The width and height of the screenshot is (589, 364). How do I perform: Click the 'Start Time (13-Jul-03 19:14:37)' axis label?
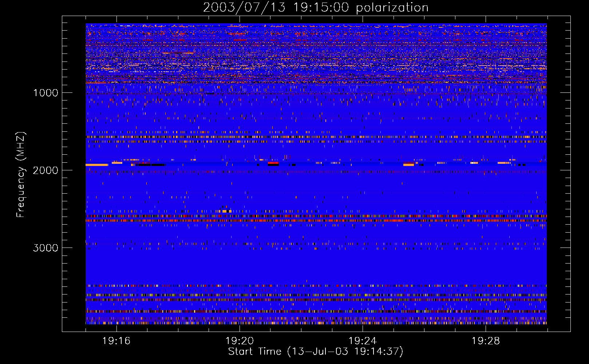(316, 352)
